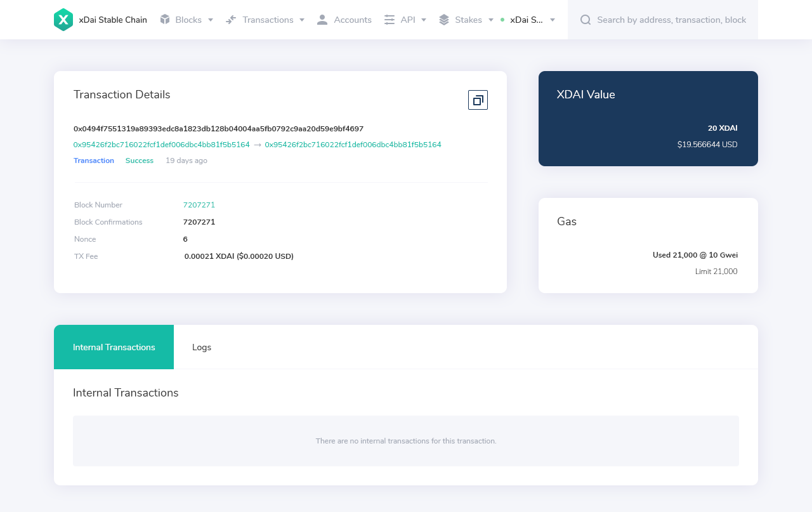
Task: Click the Nonce field label
Action: tap(85, 239)
